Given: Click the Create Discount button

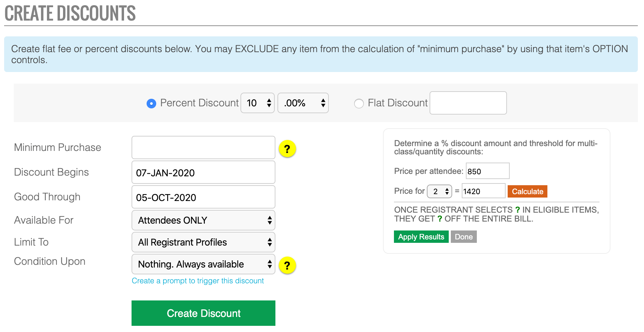Looking at the screenshot, I should (x=203, y=313).
